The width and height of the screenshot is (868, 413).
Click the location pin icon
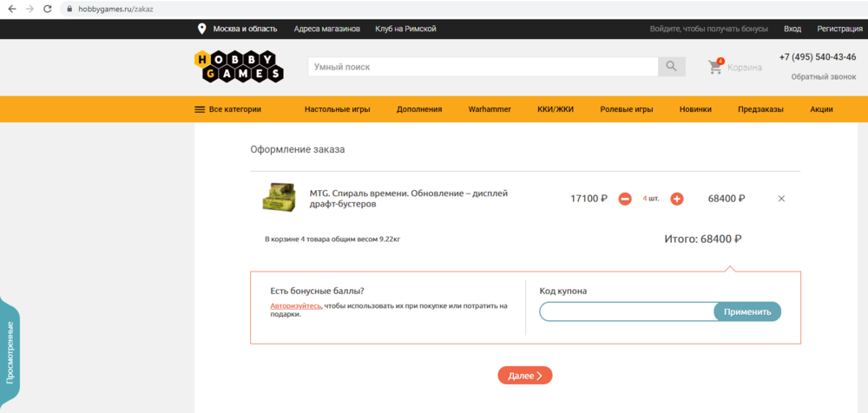click(202, 29)
